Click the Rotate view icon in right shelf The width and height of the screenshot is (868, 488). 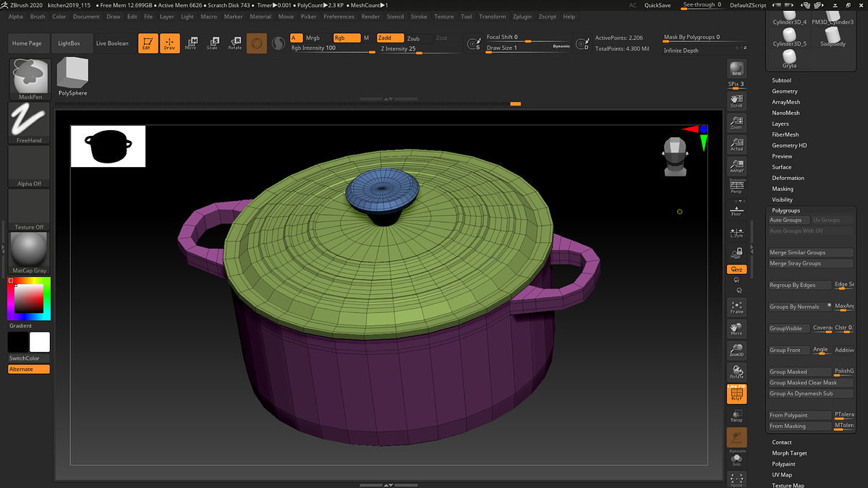click(x=736, y=372)
